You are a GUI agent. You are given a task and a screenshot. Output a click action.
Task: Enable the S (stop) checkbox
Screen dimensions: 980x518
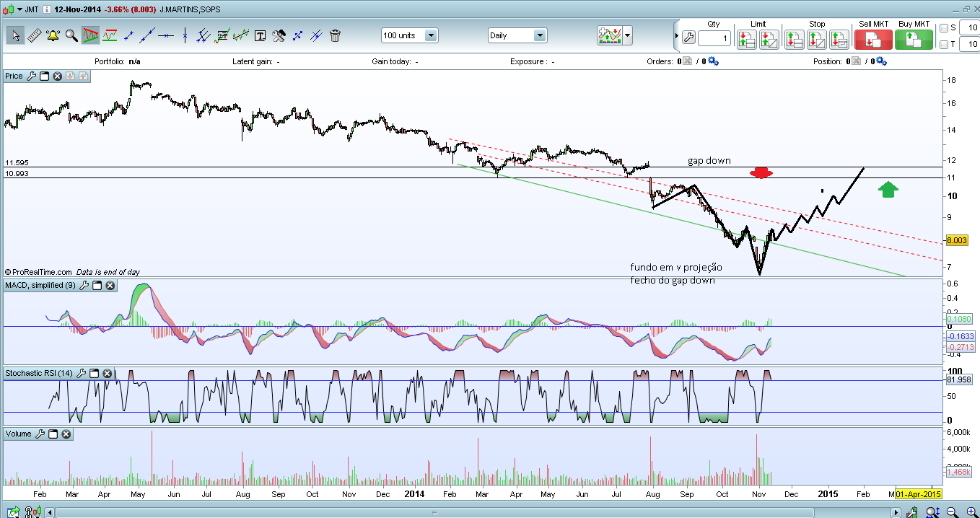click(x=944, y=28)
